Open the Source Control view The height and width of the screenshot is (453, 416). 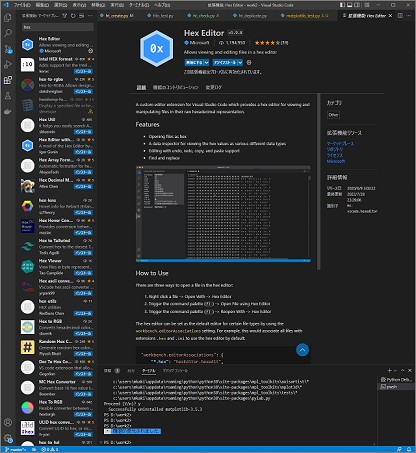point(8,49)
